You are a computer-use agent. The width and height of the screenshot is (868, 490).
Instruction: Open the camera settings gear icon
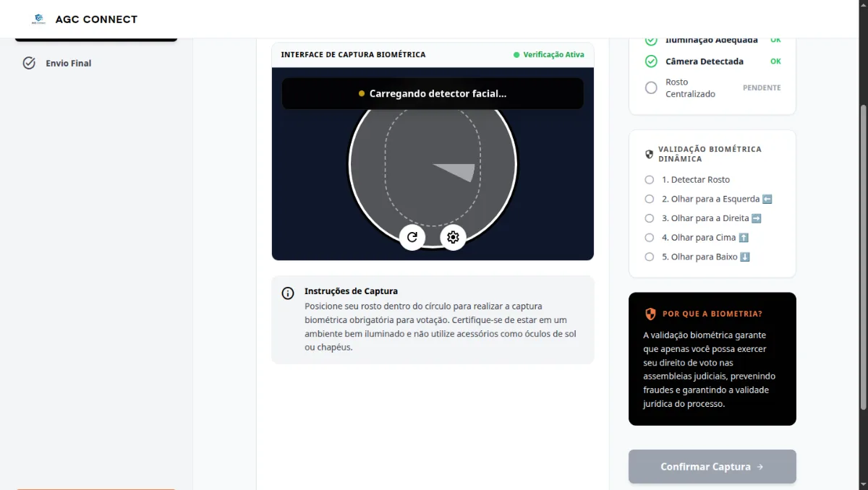(453, 236)
